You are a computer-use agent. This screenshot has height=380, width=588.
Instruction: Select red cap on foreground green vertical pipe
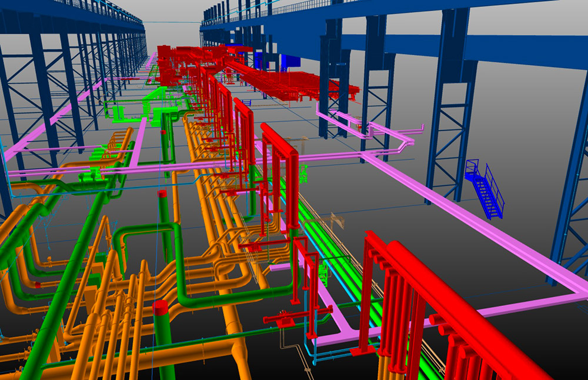click(x=161, y=308)
